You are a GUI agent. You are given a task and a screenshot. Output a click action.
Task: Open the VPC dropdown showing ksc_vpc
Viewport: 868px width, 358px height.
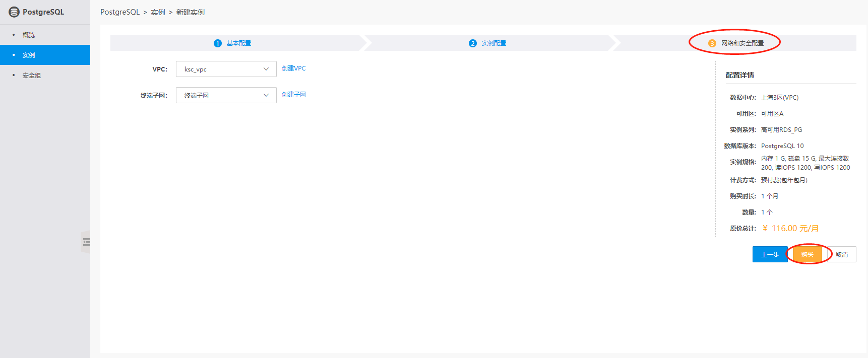pos(226,69)
